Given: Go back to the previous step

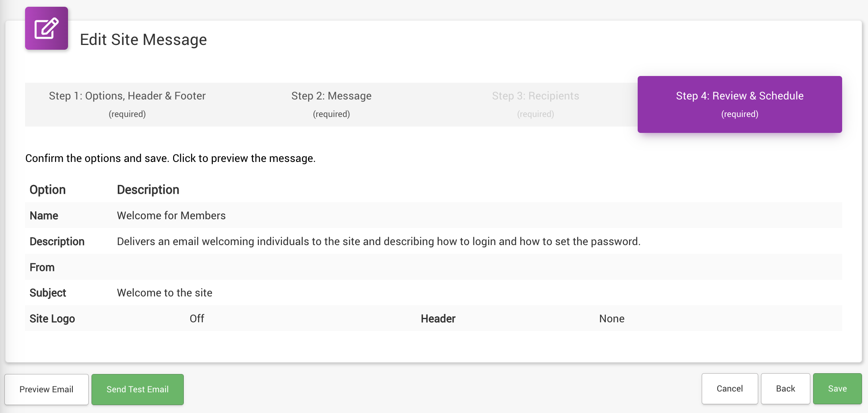Looking at the screenshot, I should (785, 388).
